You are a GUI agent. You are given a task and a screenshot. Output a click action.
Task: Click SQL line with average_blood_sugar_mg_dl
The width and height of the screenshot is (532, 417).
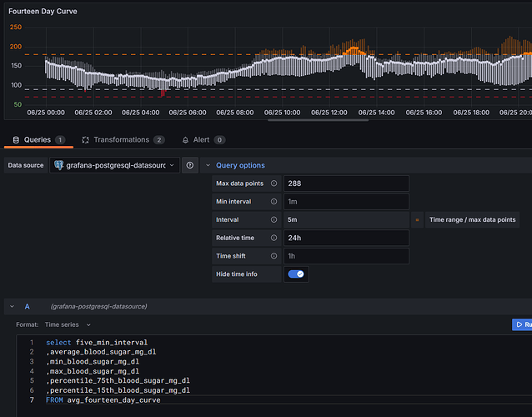(x=101, y=352)
